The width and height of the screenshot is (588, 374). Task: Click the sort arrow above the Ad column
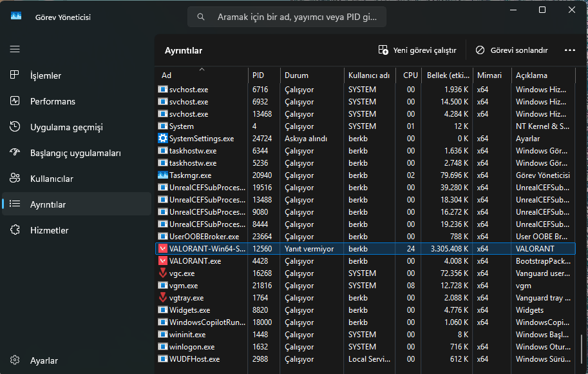[x=202, y=69]
